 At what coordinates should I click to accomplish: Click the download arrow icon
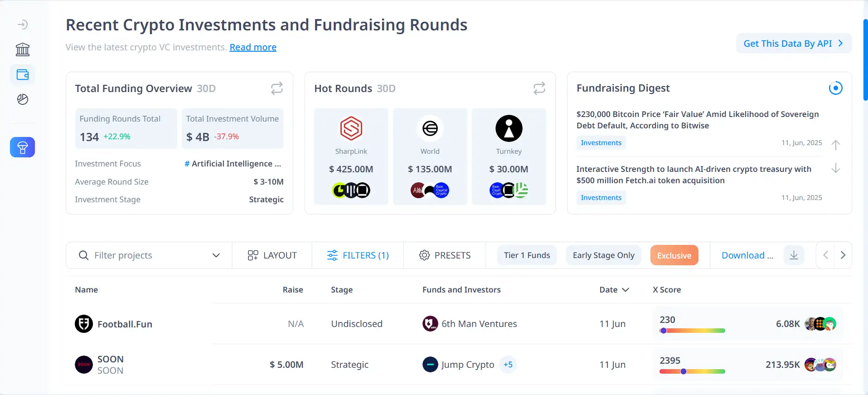(794, 255)
